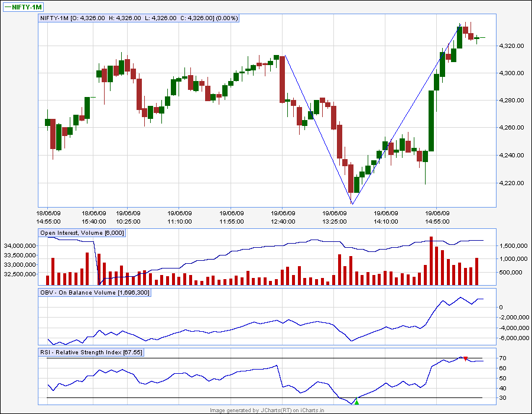Click the red down-triangle RSI sell marker
532x414 pixels.
pos(466,358)
